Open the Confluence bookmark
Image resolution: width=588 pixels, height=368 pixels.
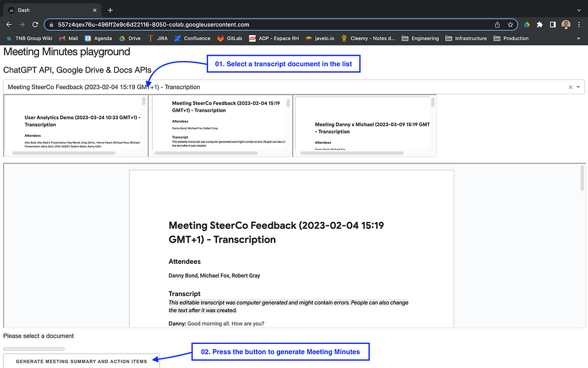pos(192,39)
